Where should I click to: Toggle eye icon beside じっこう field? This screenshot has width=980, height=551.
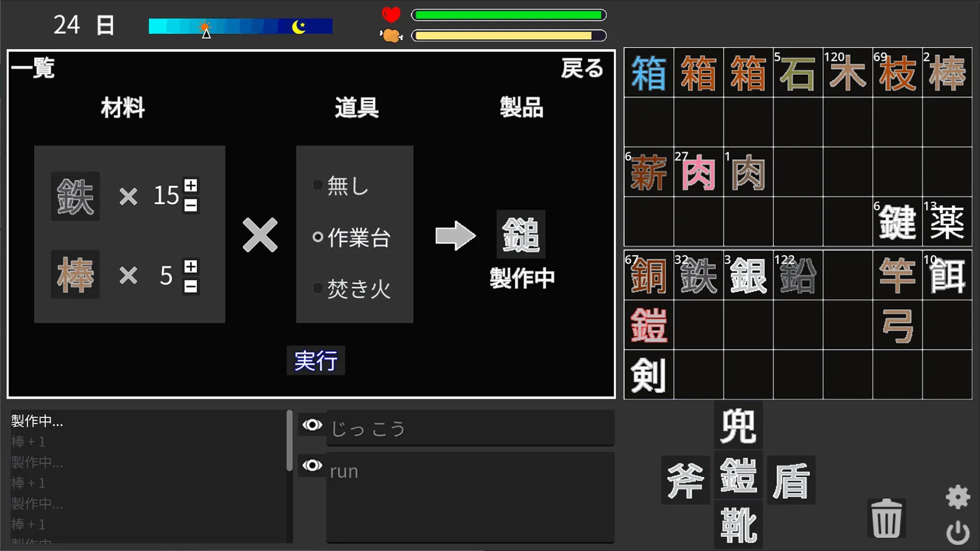312,425
